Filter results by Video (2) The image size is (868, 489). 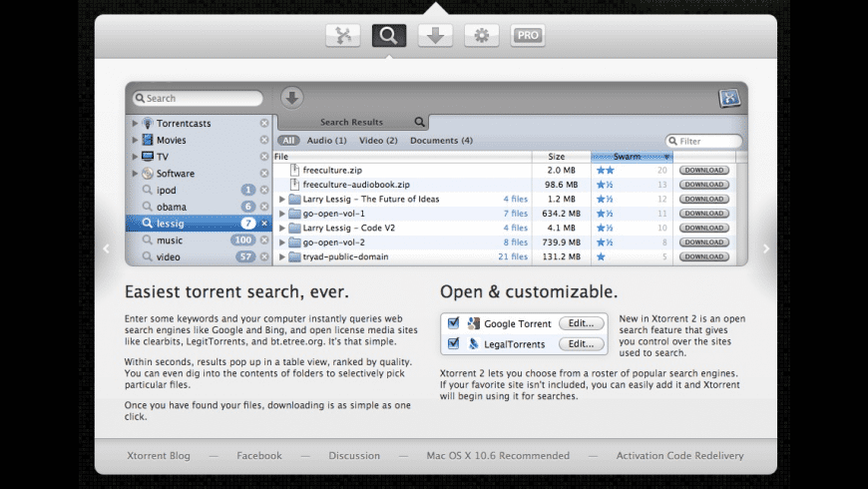coord(378,140)
